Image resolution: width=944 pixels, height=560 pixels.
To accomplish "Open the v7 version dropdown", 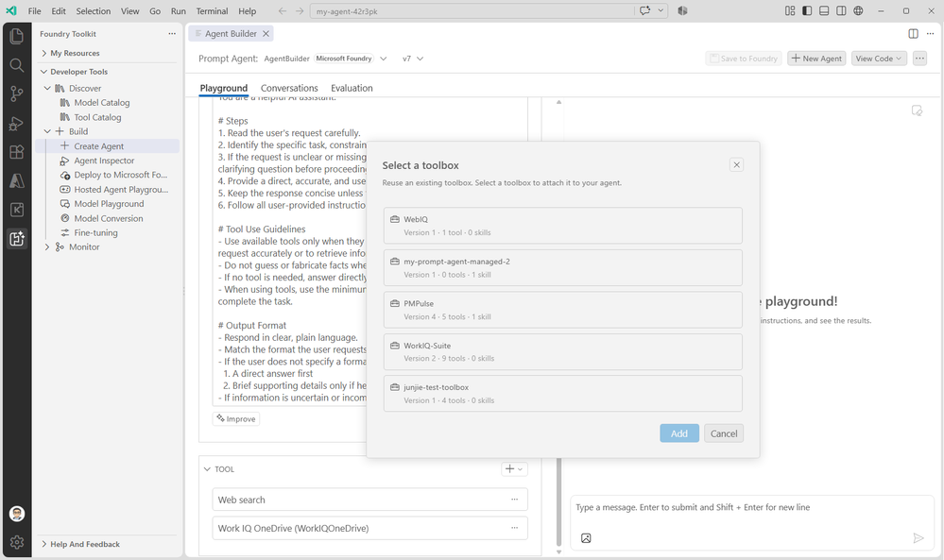I will coord(413,59).
